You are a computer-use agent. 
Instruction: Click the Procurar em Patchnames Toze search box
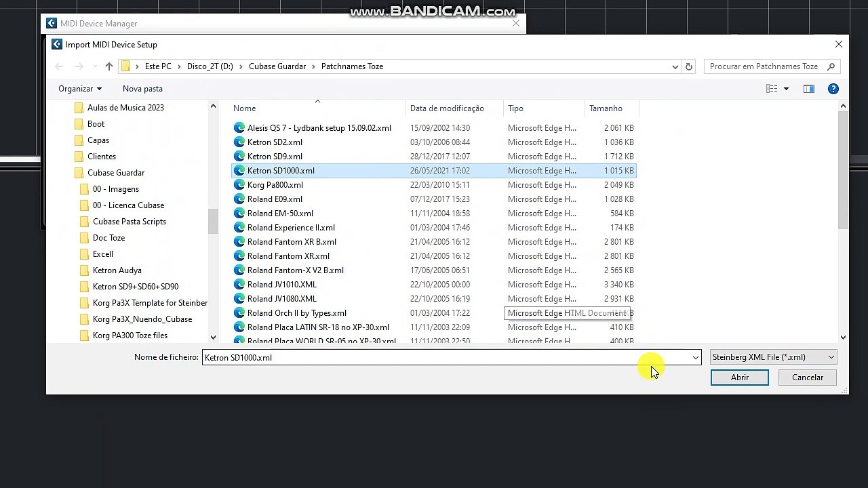764,66
